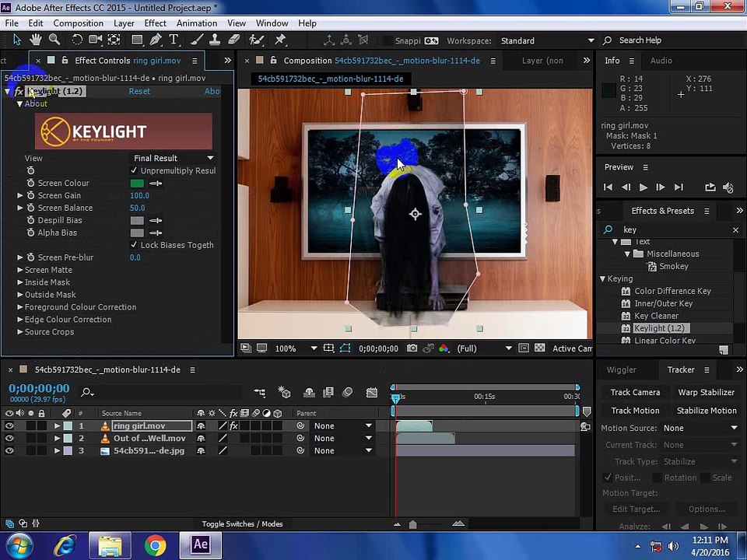
Task: Open Parent dropdown for ring girl.mov
Action: tap(342, 425)
